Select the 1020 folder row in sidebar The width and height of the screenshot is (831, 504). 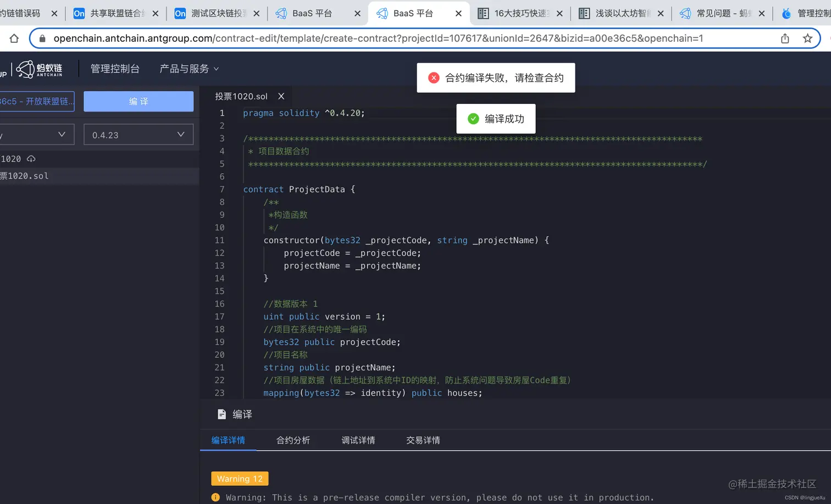pyautogui.click(x=99, y=159)
